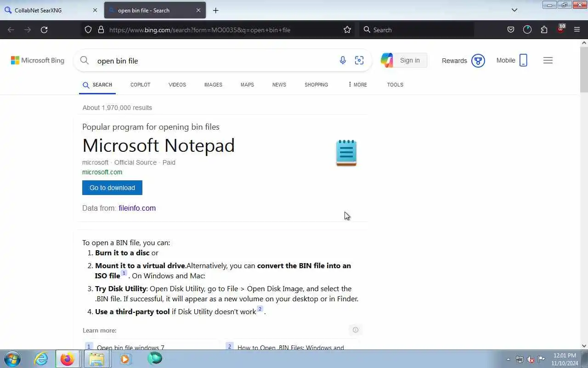
Task: Click the Mobile phone icon
Action: pyautogui.click(x=523, y=60)
